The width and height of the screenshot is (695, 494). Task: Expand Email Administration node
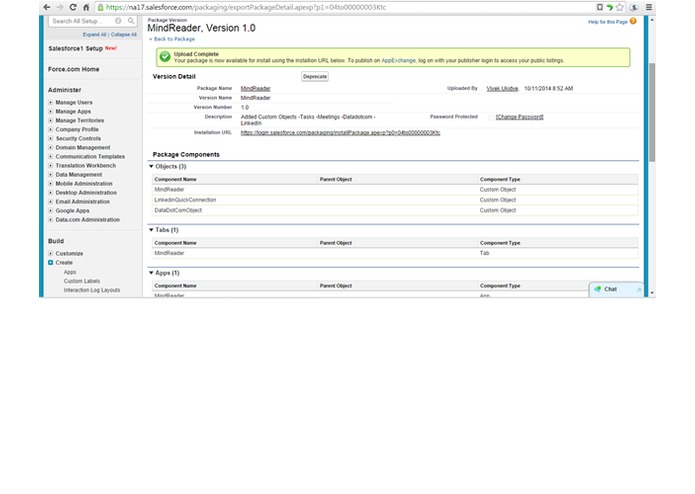(x=51, y=202)
